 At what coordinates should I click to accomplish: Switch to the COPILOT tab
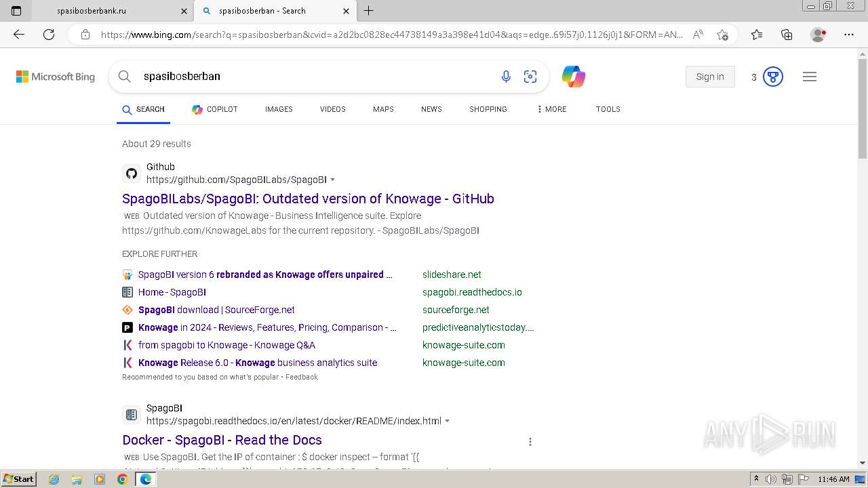click(214, 109)
